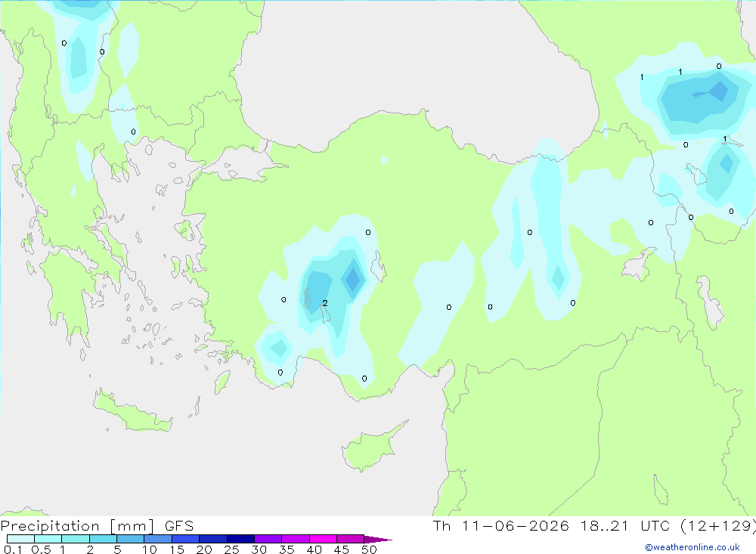Screen dimensions: 756x554
Task: Click the 30–35 mm purple swatch
Action: coord(268,539)
